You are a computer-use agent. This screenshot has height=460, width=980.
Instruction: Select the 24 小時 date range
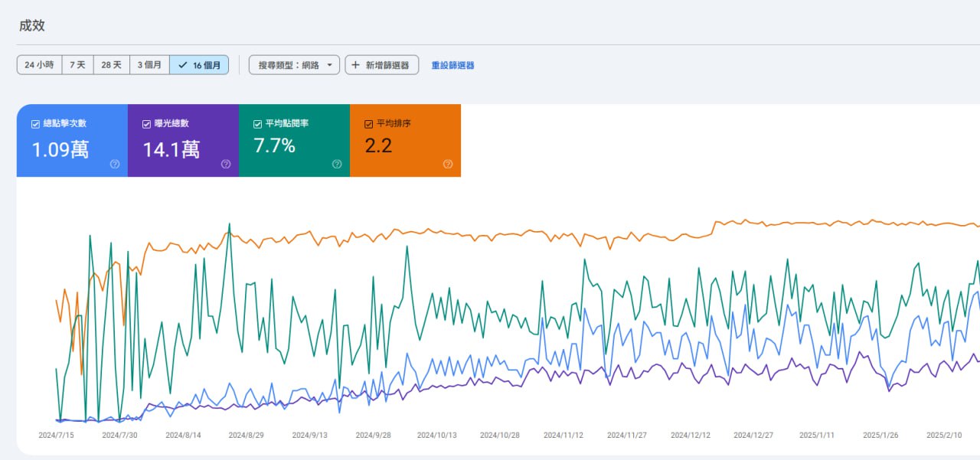coord(39,65)
